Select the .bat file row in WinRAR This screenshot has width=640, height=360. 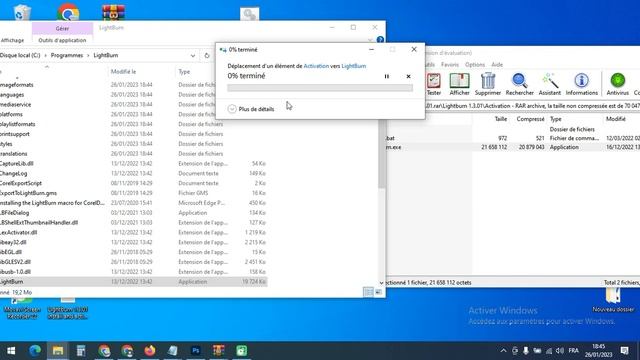tap(513, 138)
